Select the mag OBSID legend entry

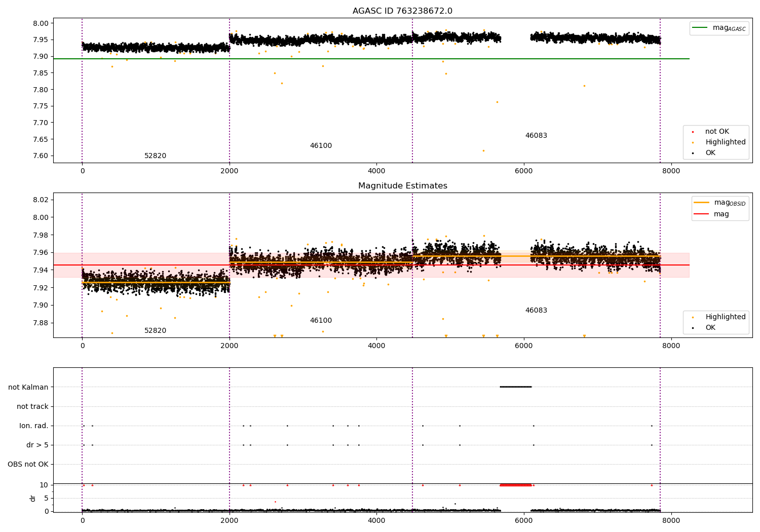[720, 203]
